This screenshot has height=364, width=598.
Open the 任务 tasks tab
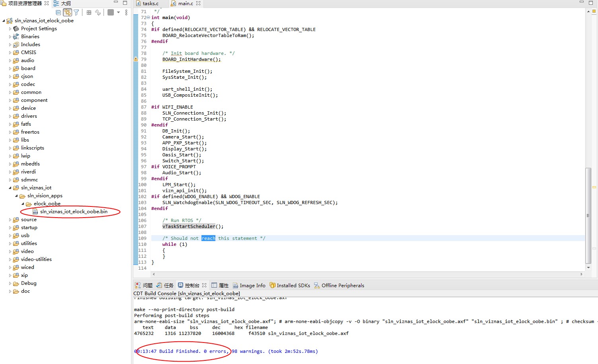(x=165, y=285)
